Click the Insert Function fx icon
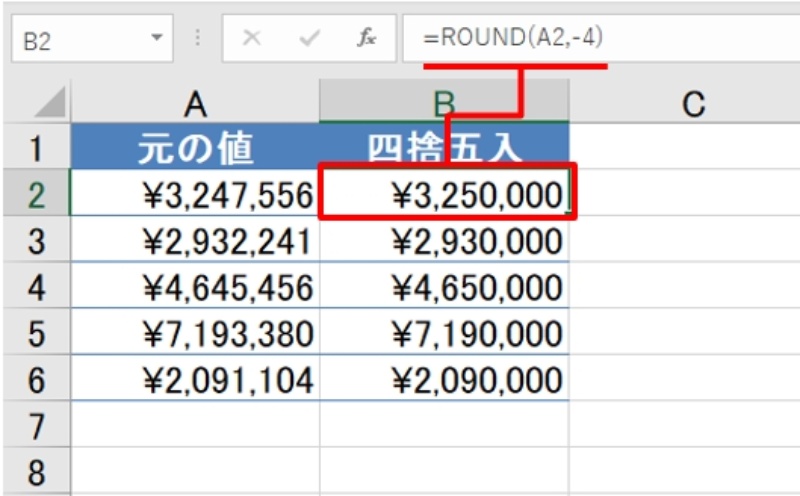 pyautogui.click(x=367, y=40)
